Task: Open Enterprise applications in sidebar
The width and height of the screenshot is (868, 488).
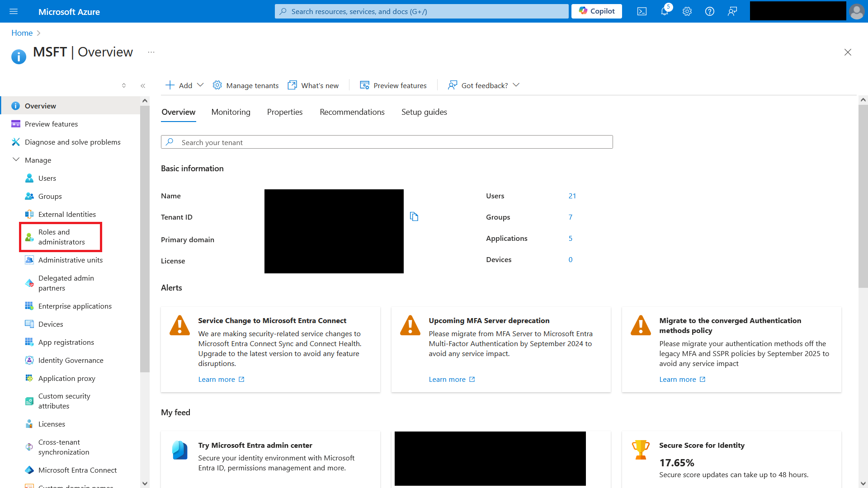Action: click(75, 306)
